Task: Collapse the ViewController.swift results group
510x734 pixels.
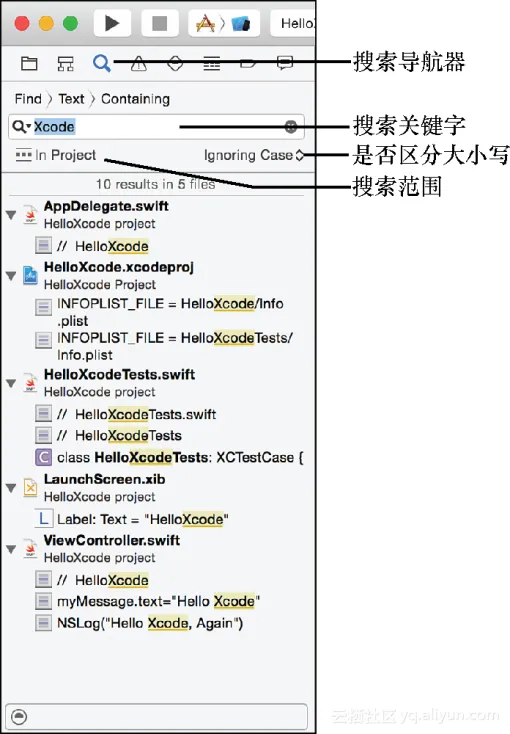Action: point(11,549)
